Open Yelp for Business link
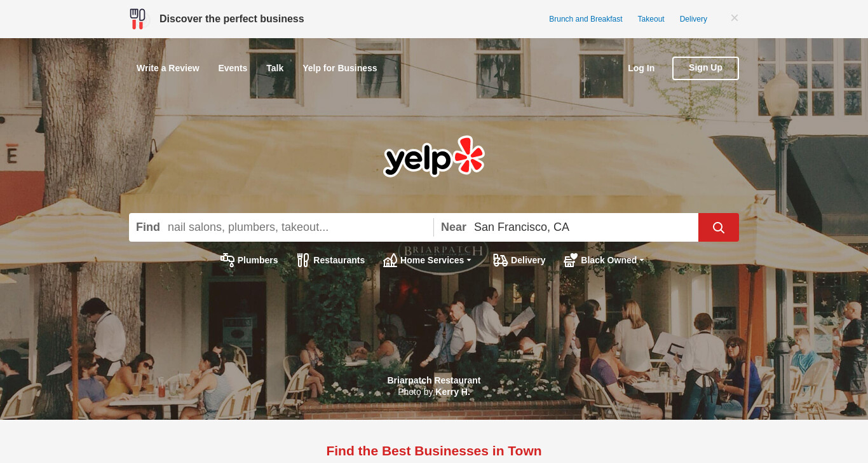Image resolution: width=868 pixels, height=463 pixels. tap(339, 68)
